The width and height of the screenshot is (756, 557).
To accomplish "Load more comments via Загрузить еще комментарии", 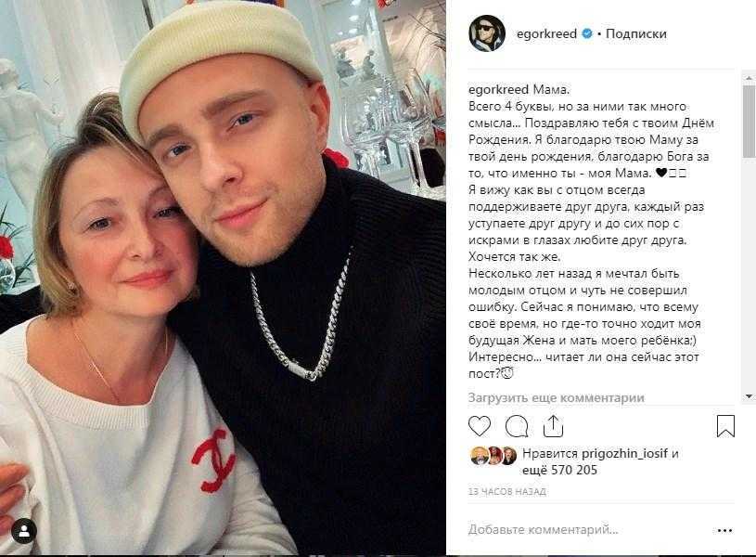I will coord(556,398).
